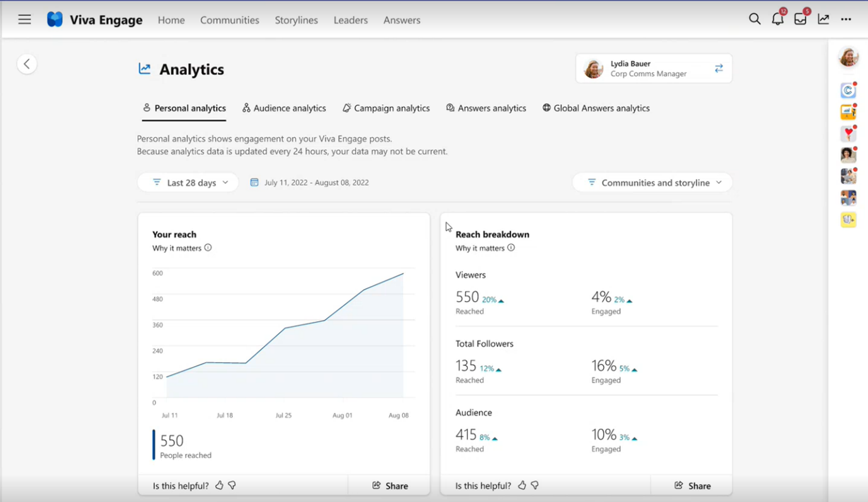Open the analytics chart icon in header
868x502 pixels.
pos(823,20)
